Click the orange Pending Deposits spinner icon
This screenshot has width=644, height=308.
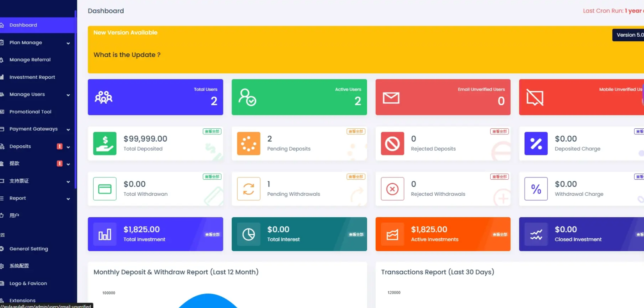(x=248, y=143)
